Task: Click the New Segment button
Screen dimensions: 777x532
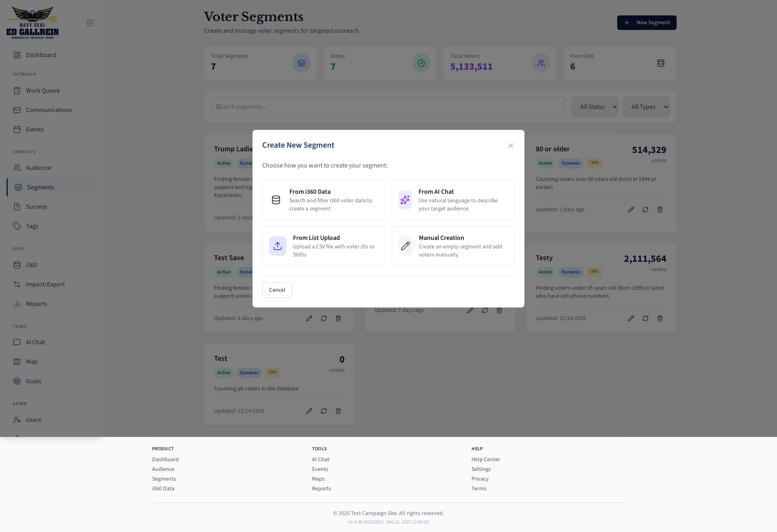Action: click(x=646, y=23)
